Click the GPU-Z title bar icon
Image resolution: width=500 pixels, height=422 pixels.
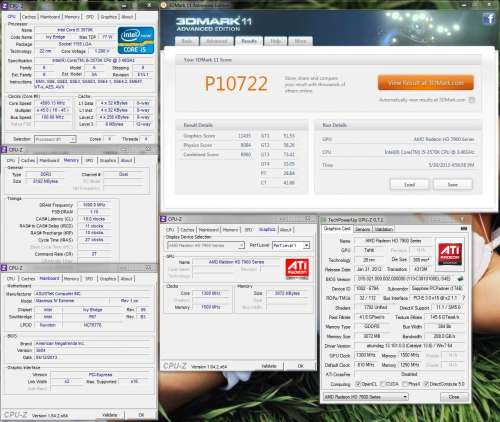coord(323,220)
